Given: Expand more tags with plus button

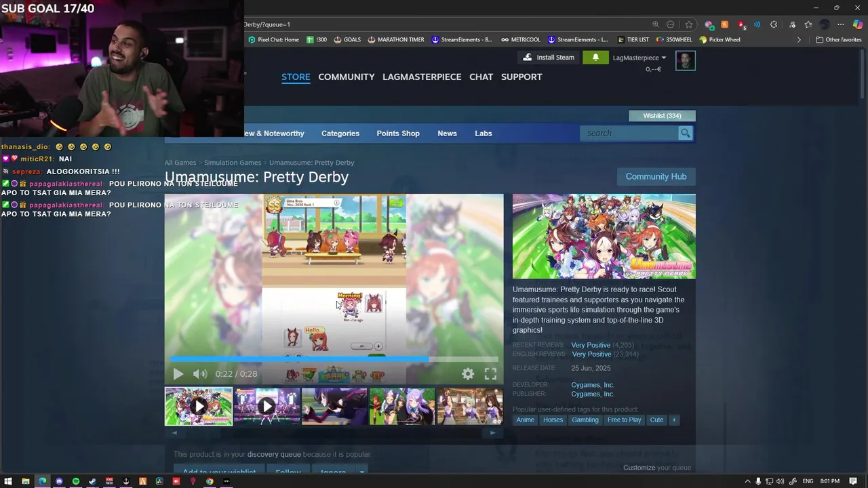Looking at the screenshot, I should 673,420.
